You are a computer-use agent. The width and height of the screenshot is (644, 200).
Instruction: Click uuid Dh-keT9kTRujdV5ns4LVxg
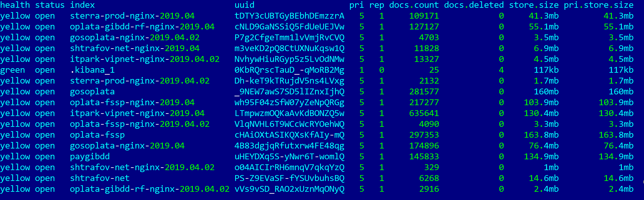point(290,81)
